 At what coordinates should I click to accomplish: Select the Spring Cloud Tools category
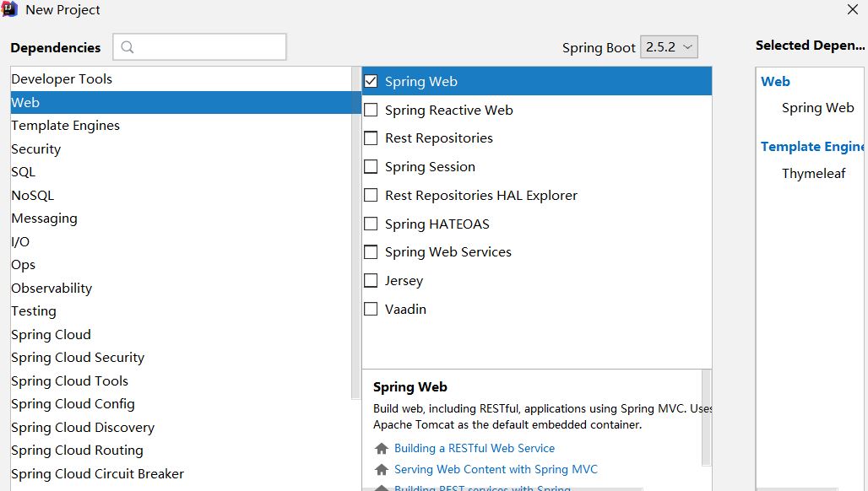[x=181, y=381]
